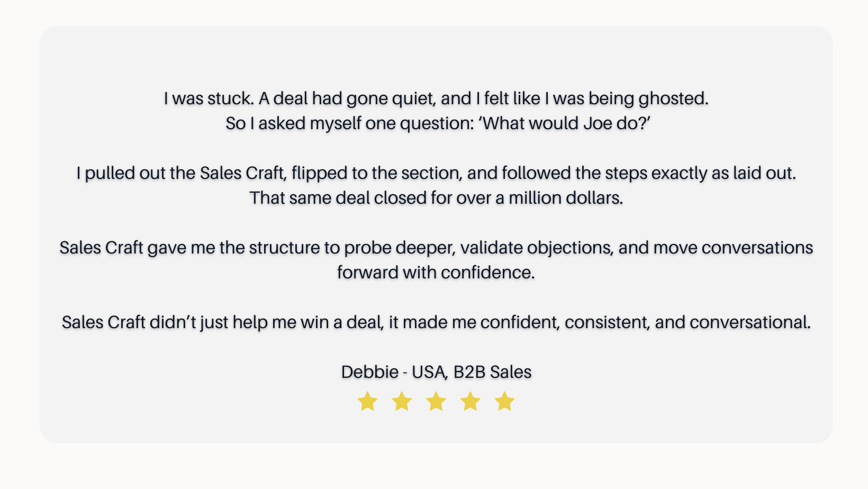The image size is (868, 489).
Task: Click the reviewer name "Debbie"
Action: pyautogui.click(x=369, y=372)
